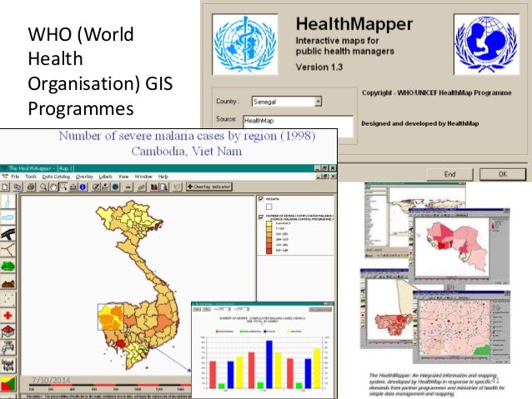Click the new map icon in toolbar
This screenshot has height=399, width=532.
click(6, 187)
